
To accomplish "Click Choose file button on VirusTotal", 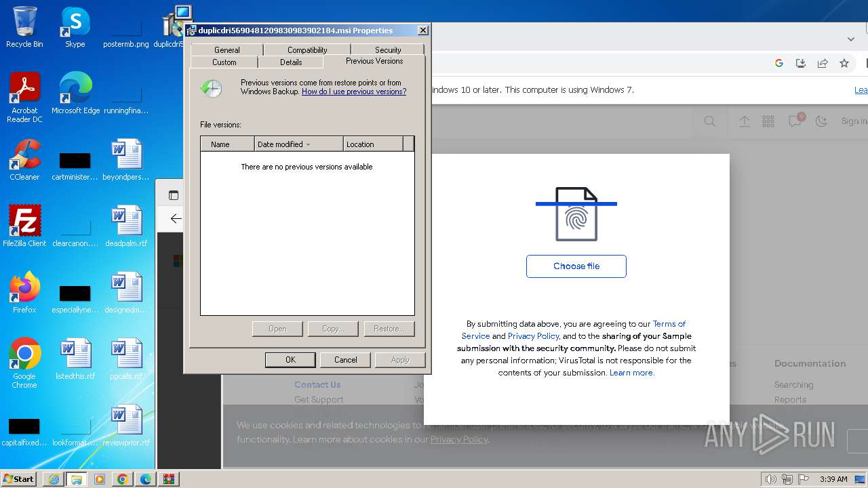I will point(576,266).
